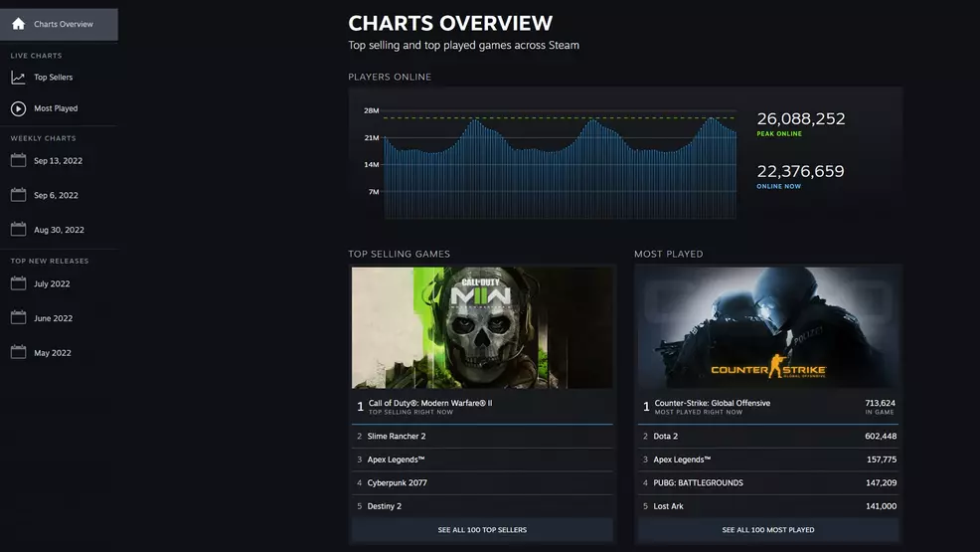Click the Players Online section heading
Viewport: 980px width, 552px height.
(x=390, y=77)
